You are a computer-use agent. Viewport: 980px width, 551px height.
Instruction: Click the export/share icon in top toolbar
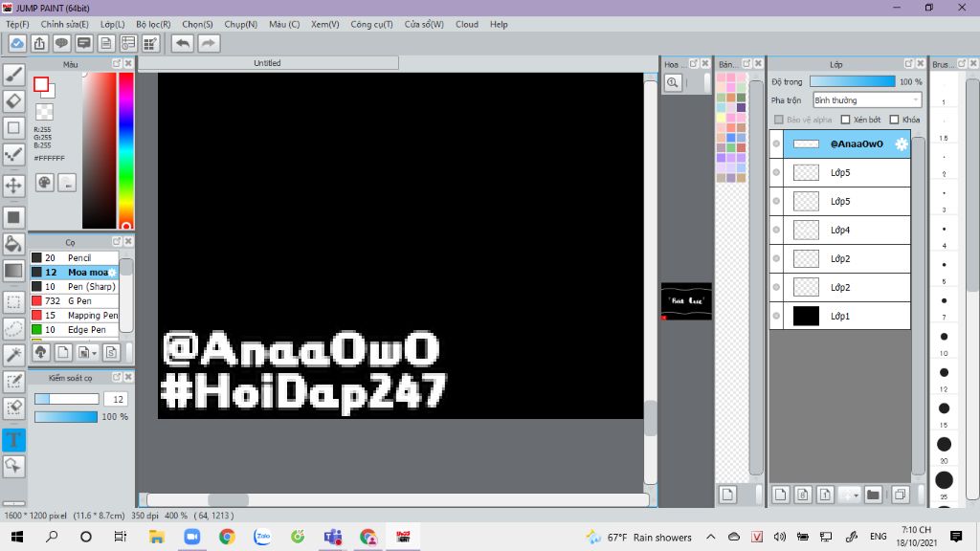pos(39,43)
